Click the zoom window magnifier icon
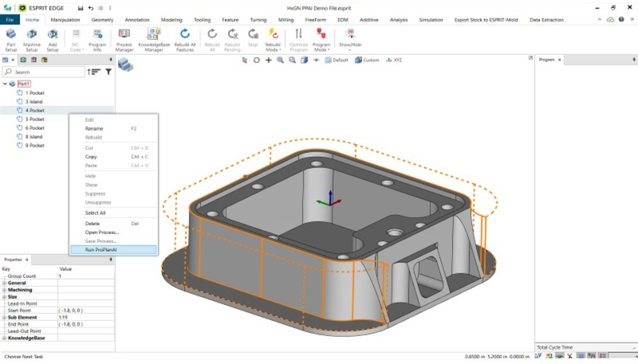Viewport: 638px width, 364px height. (292, 60)
